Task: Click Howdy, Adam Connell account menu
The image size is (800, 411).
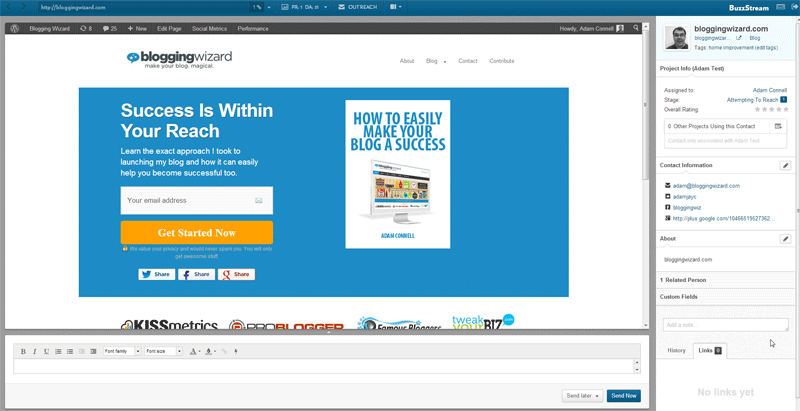Action: click(x=591, y=29)
